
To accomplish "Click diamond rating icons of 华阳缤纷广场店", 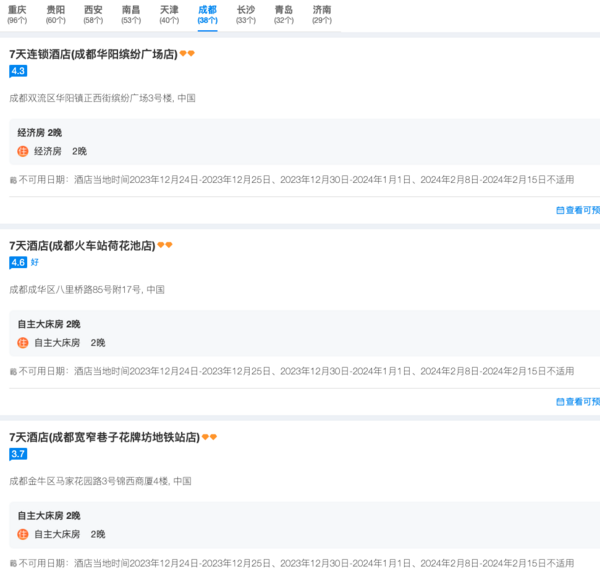I will [x=187, y=54].
